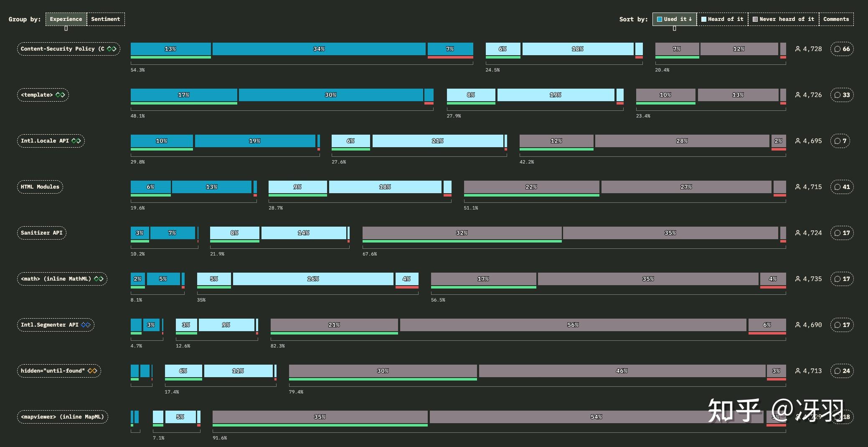Open <math> (inline MathML) feature label
Viewport: 868px width, 447px height.
(62, 279)
